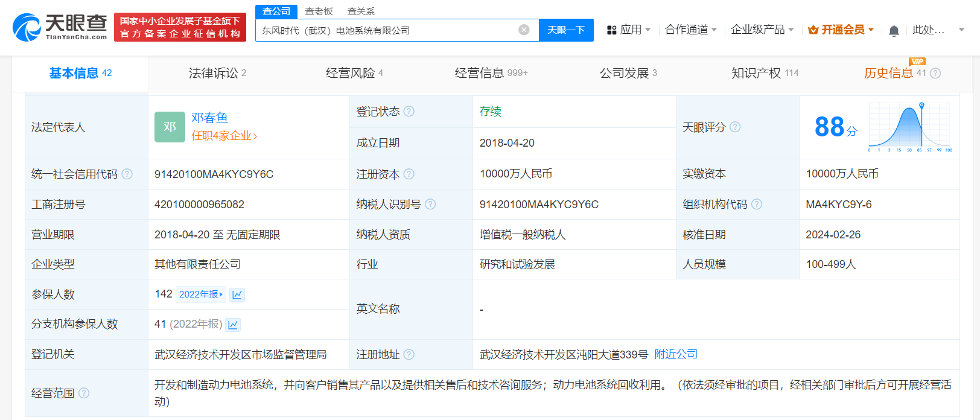Switch to 查老板 search tab
Screen dimensions: 980x420
point(319,11)
